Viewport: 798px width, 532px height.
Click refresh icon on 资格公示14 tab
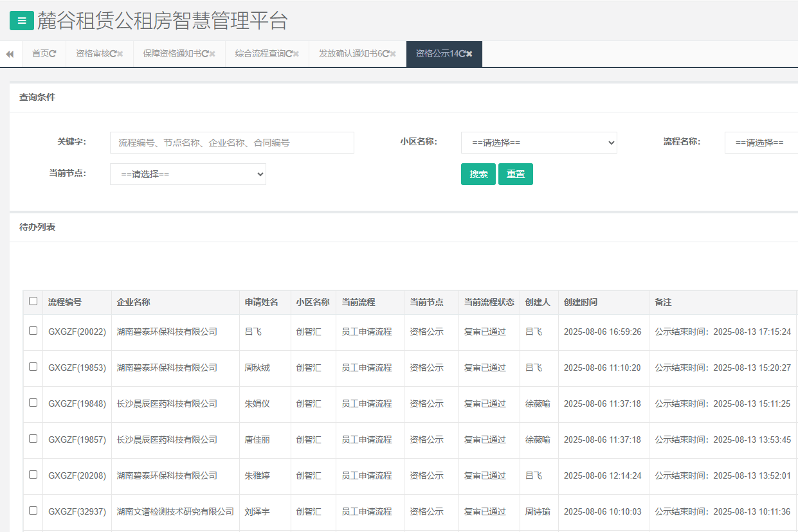pyautogui.click(x=462, y=54)
